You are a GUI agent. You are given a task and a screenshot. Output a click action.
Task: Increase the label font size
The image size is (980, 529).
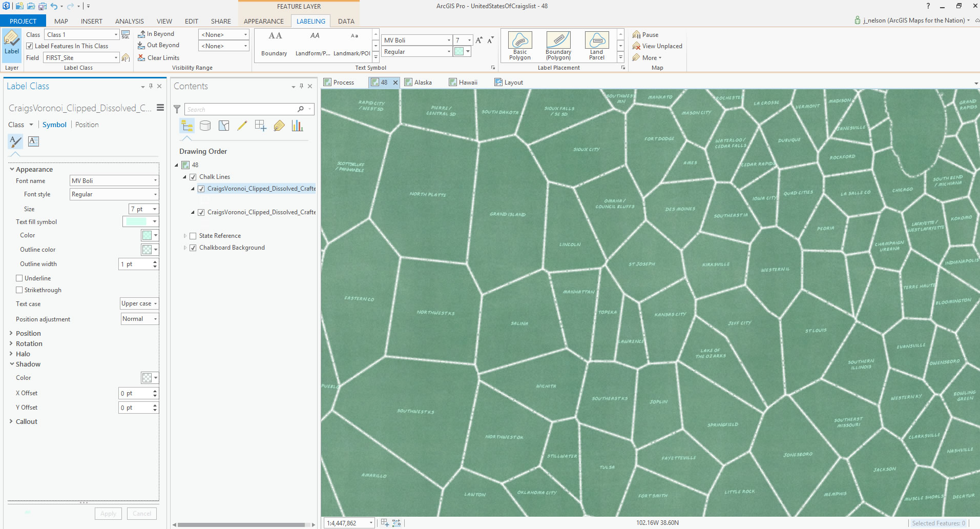click(x=479, y=40)
